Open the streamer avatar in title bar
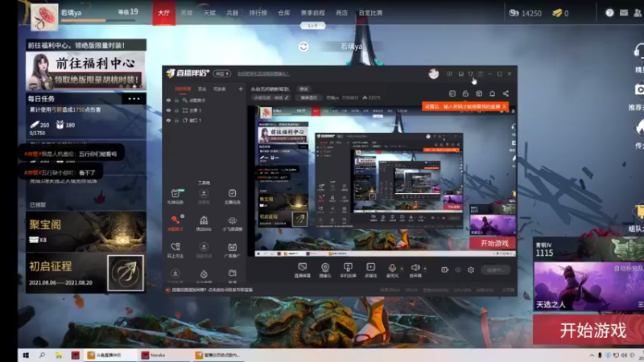Screen dimensions: 644x362 coord(434,74)
